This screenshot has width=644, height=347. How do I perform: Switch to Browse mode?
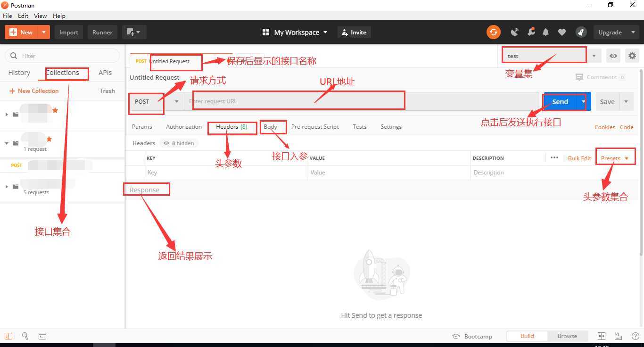click(x=567, y=336)
